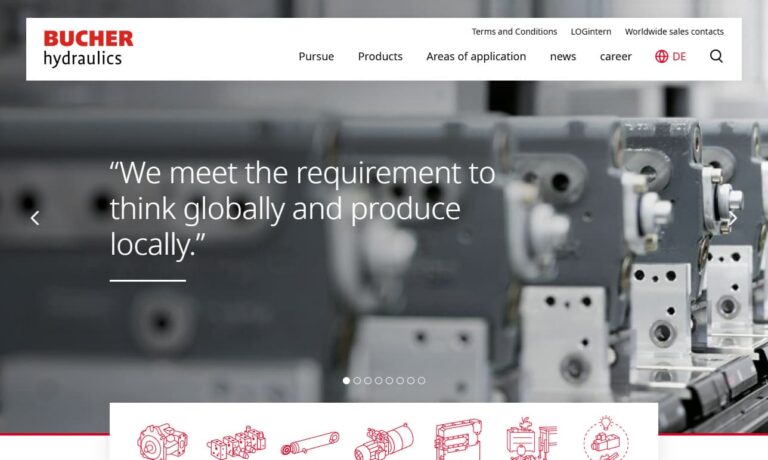Open the DE language selector

pos(679,56)
